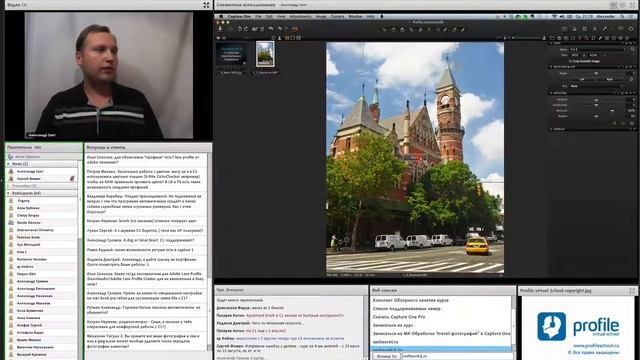Click fullscreen icon of the Video pod
Image resolution: width=640 pixels, height=360 pixels.
tap(206, 5)
